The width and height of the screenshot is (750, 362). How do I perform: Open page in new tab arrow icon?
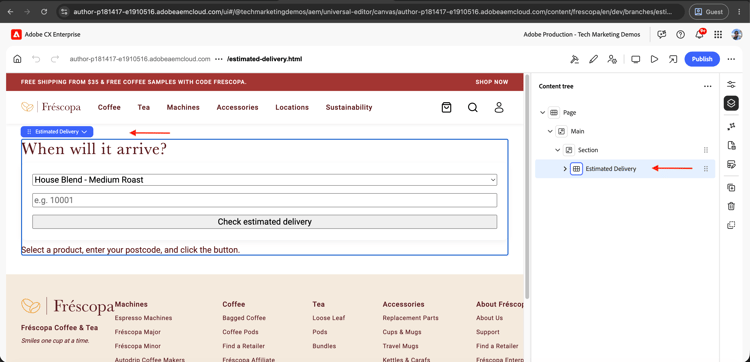point(673,59)
